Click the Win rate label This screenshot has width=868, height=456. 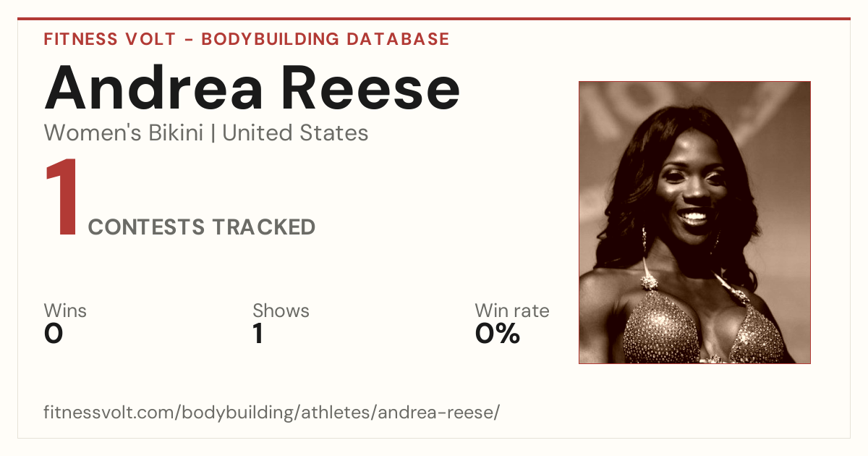(512, 311)
